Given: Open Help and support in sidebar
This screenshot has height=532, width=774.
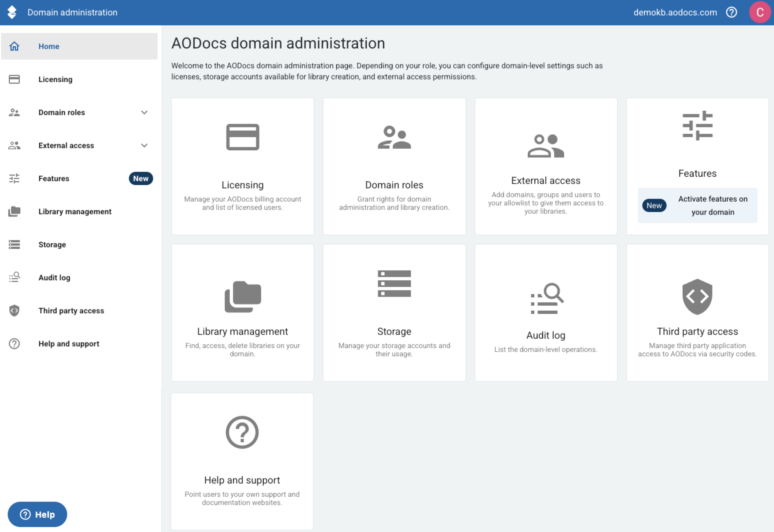Looking at the screenshot, I should pos(79,343).
